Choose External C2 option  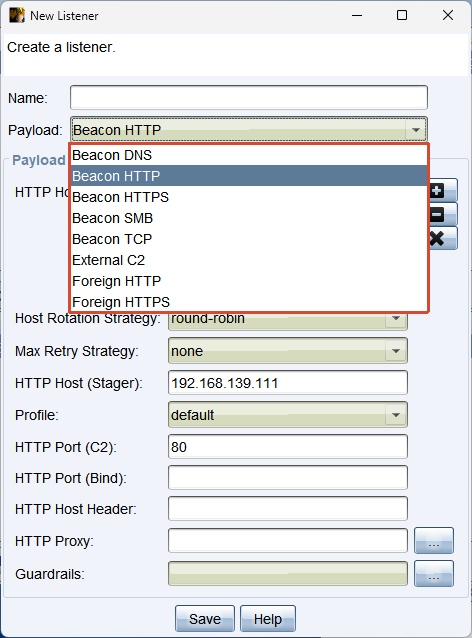[x=249, y=260]
